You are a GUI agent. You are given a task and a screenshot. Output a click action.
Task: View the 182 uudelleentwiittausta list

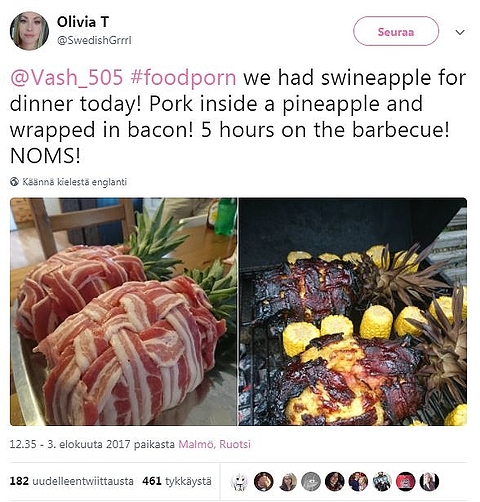72,481
